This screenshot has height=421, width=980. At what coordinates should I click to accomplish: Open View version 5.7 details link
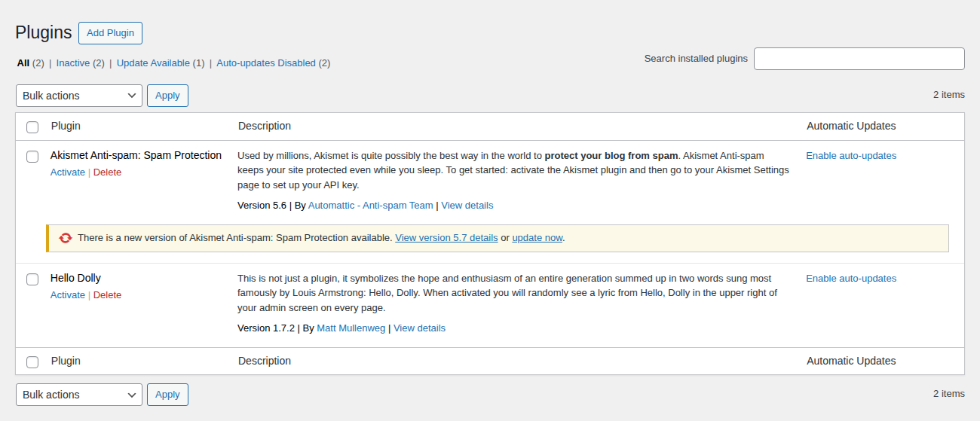pos(446,238)
